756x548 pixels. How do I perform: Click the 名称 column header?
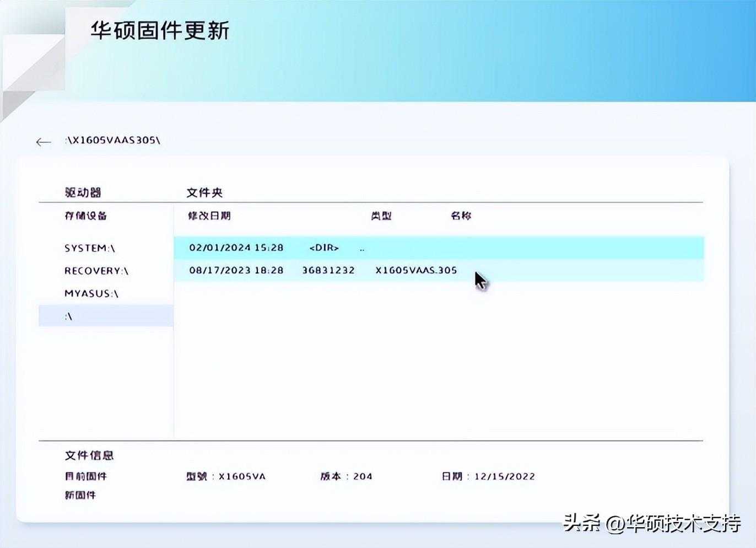point(461,216)
